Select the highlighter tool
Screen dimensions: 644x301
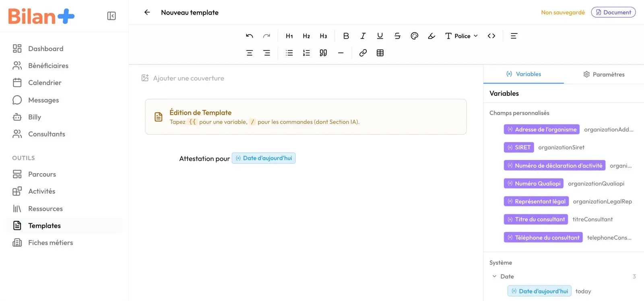(431, 36)
